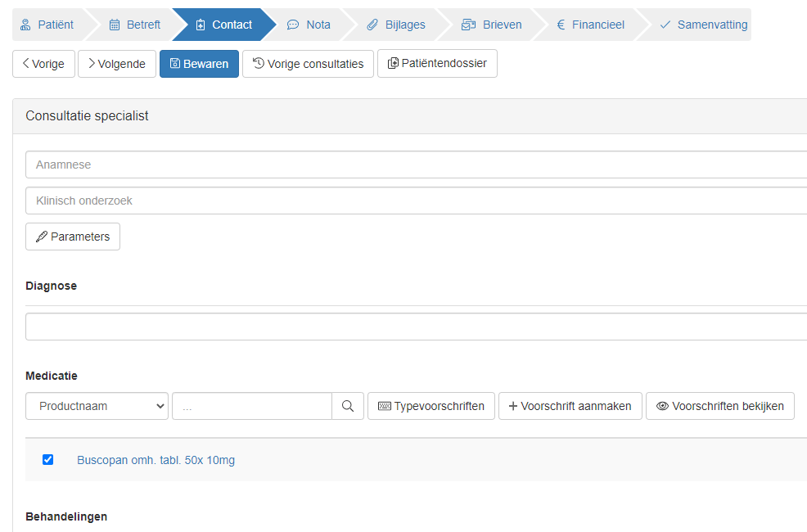
Task: Go to the Financieel step tab
Action: 591,25
